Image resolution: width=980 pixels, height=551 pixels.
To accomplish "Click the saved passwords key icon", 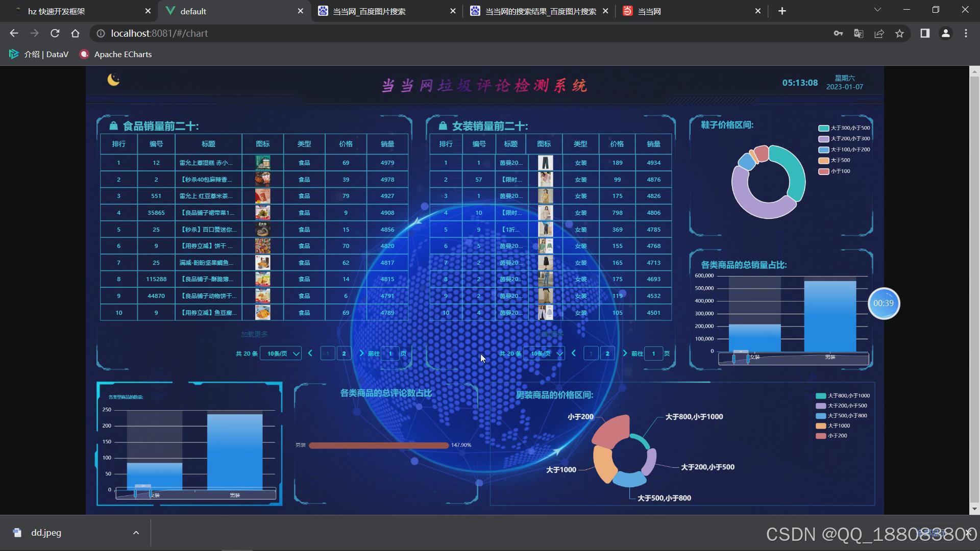I will [838, 33].
